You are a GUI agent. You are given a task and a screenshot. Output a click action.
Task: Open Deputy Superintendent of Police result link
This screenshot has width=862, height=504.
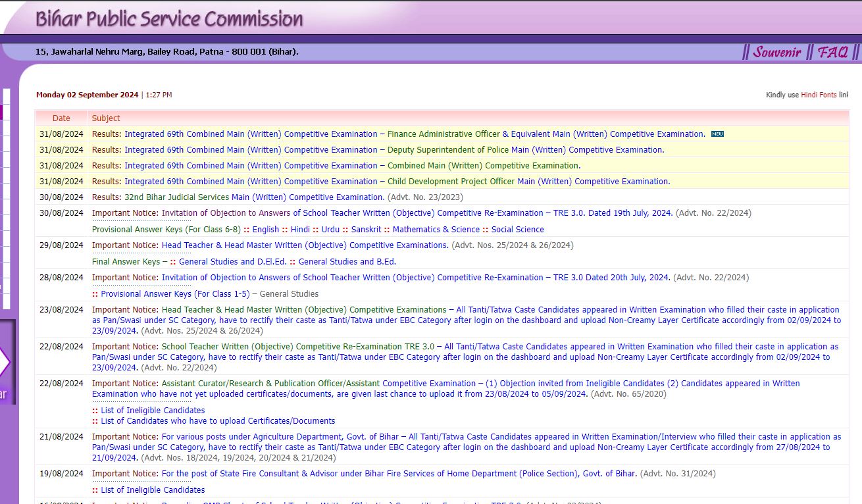pyautogui.click(x=394, y=150)
